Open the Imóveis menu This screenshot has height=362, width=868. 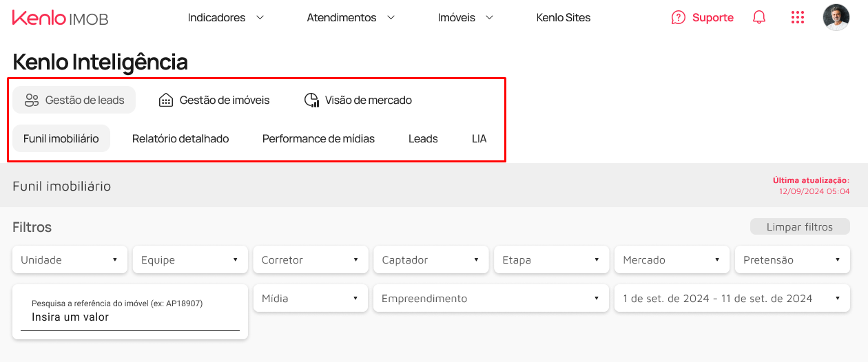tap(466, 18)
